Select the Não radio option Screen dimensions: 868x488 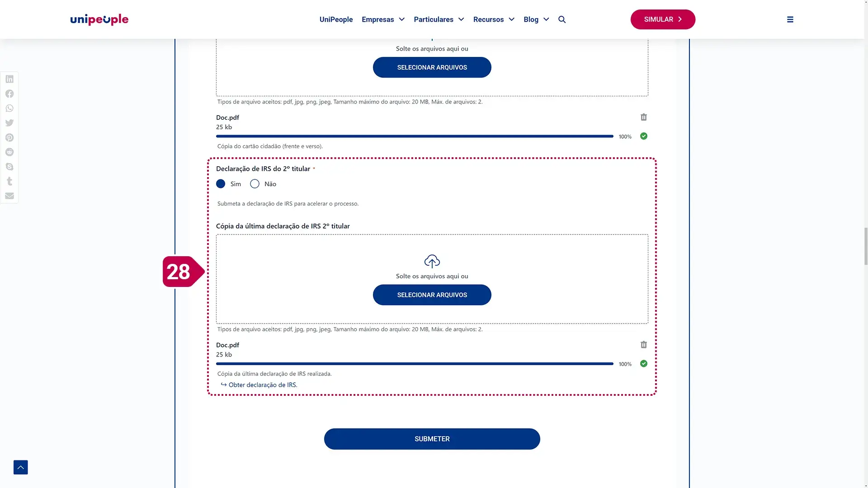coord(255,184)
